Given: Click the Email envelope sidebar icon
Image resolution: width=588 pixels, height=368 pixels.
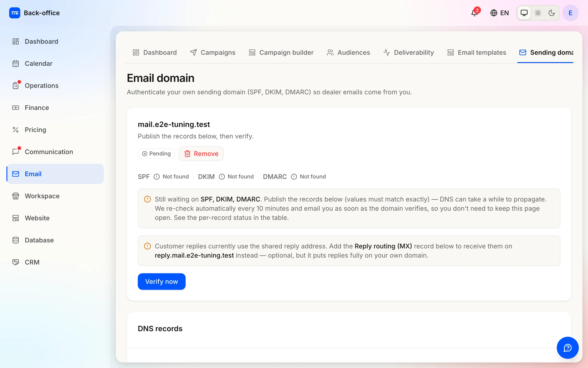Looking at the screenshot, I should point(16,174).
